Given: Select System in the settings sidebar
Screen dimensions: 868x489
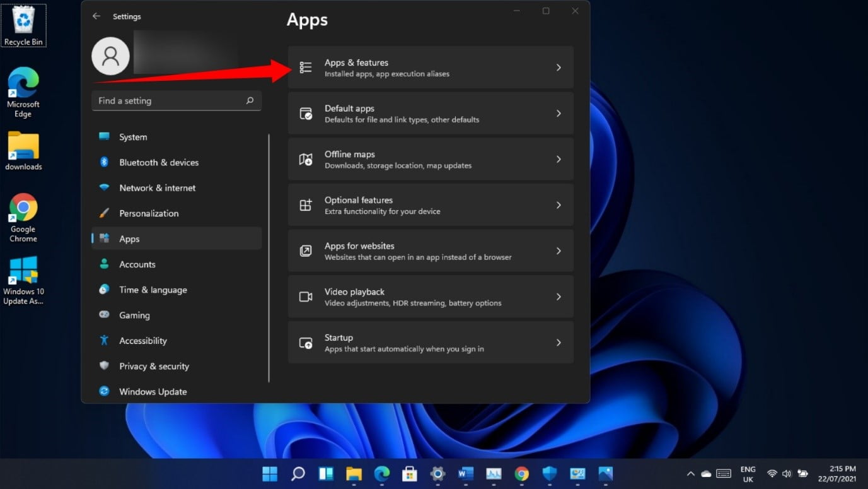Looking at the screenshot, I should [x=134, y=136].
